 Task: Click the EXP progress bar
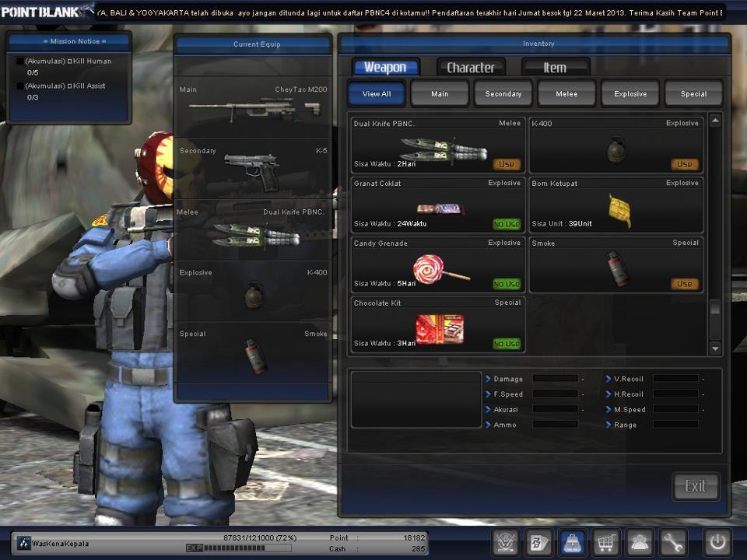point(239,548)
